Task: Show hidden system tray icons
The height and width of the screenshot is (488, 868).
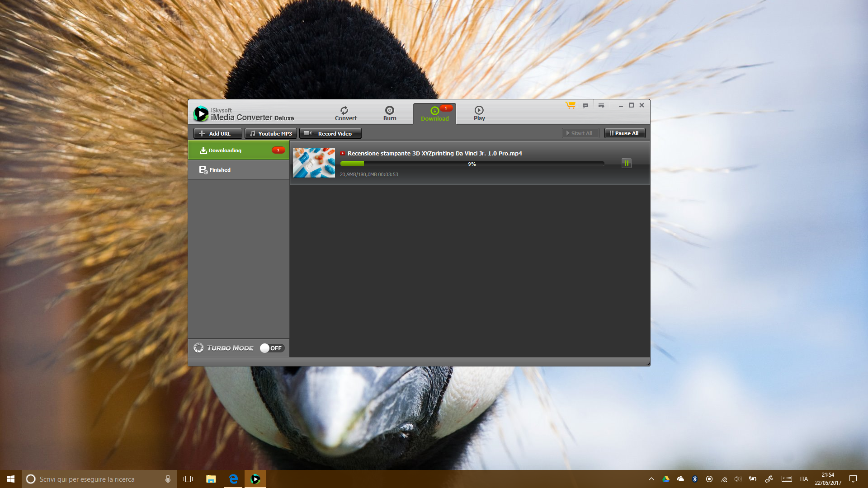Action: tap(651, 479)
